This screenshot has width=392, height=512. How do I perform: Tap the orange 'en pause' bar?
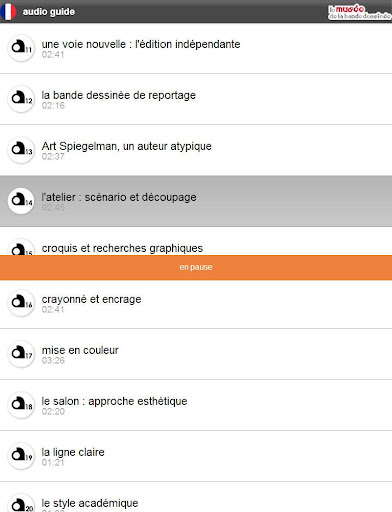tap(196, 268)
